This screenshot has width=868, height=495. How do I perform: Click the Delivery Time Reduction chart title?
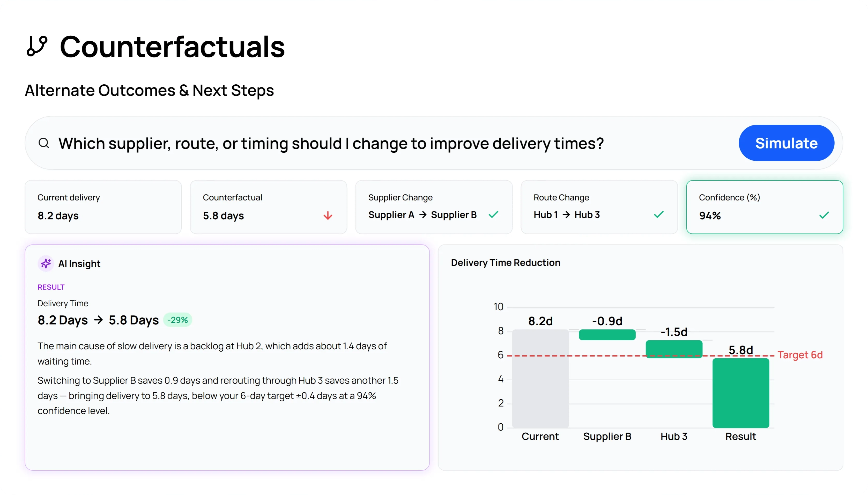[x=505, y=263]
